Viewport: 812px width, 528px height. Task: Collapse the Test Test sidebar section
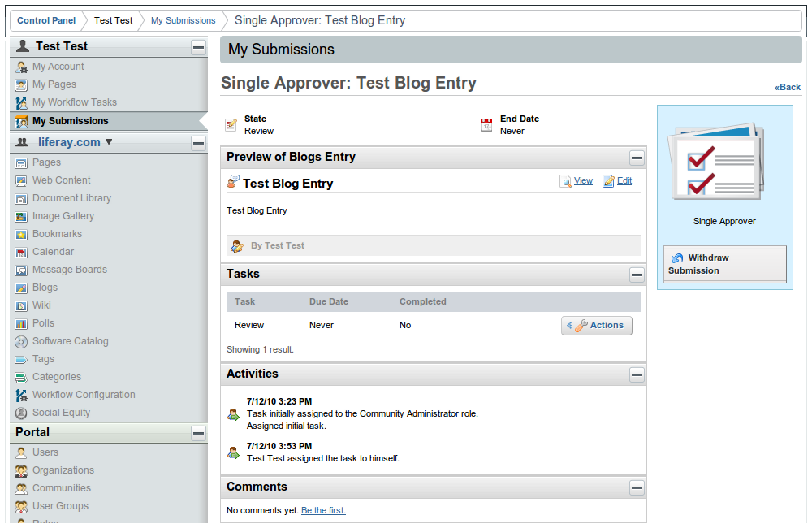pos(198,47)
